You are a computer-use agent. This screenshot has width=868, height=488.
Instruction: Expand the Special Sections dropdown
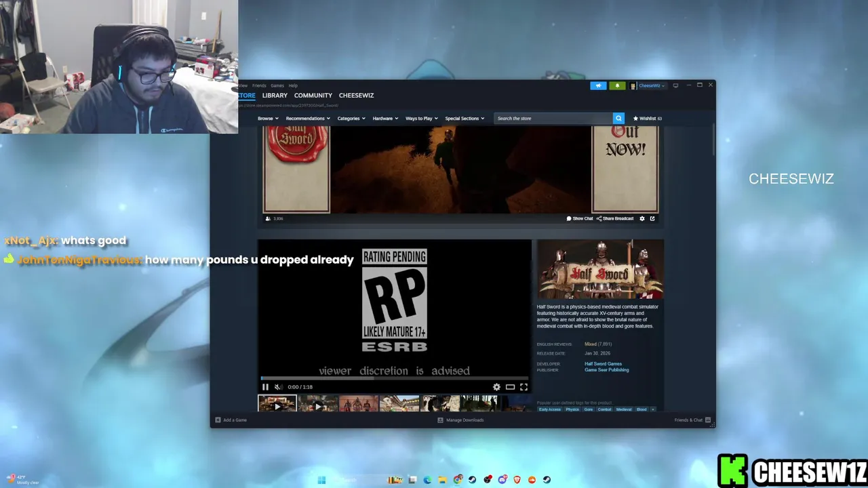coord(465,118)
